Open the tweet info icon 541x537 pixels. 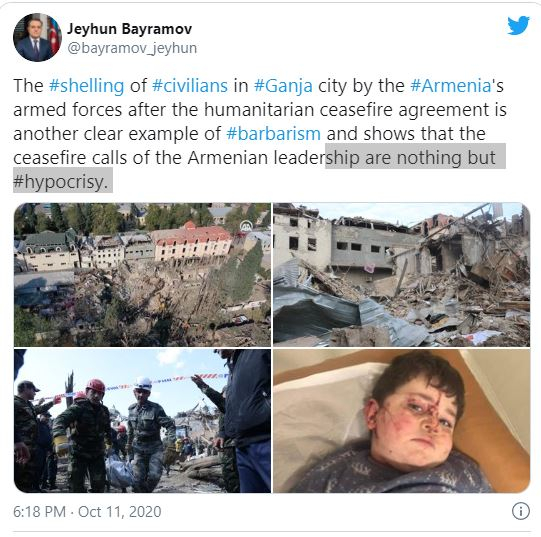pyautogui.click(x=521, y=511)
